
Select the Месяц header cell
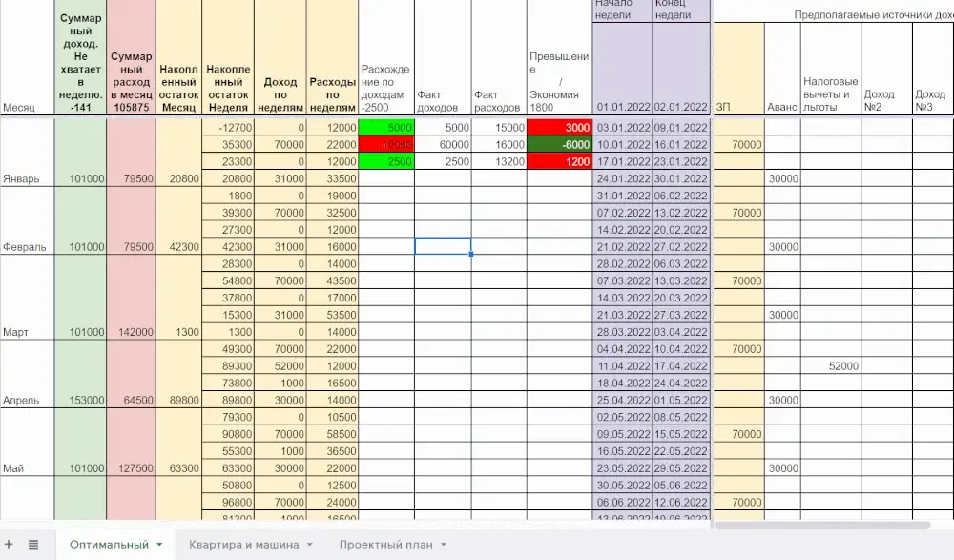tap(28, 58)
